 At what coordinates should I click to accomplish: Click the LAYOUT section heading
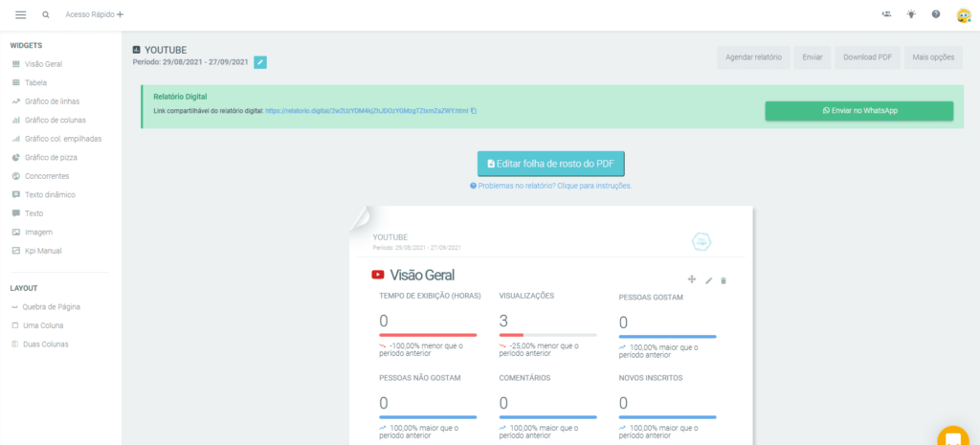pyautogui.click(x=24, y=288)
